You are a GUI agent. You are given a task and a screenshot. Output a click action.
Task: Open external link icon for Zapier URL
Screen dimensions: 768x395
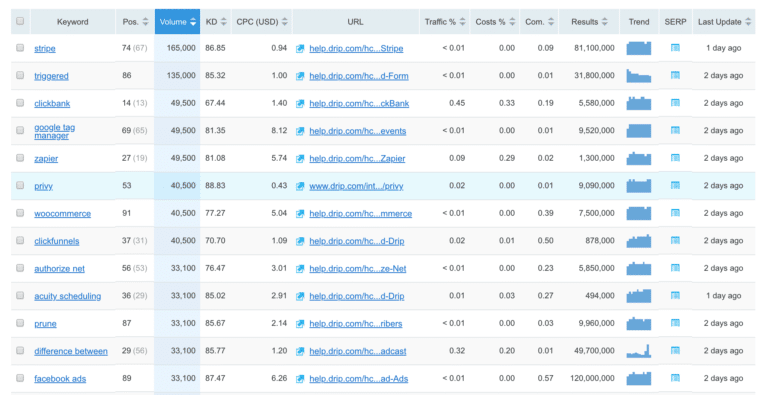click(x=300, y=158)
